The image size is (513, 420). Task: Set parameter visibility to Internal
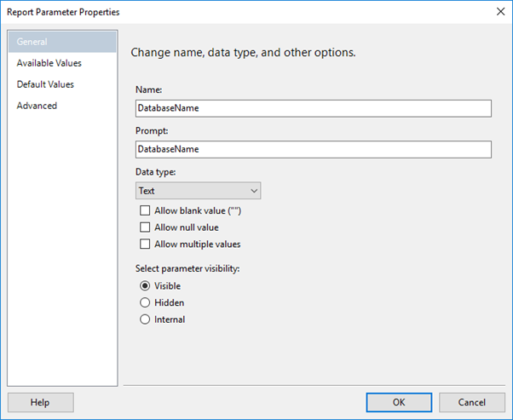click(x=145, y=319)
